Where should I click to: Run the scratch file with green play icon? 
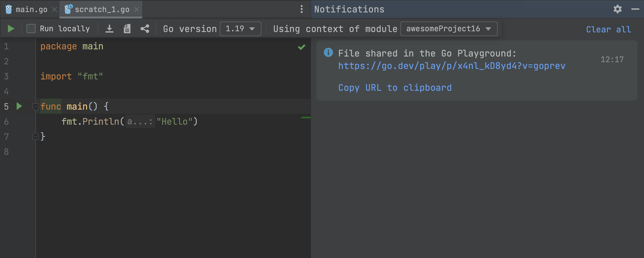[11, 29]
